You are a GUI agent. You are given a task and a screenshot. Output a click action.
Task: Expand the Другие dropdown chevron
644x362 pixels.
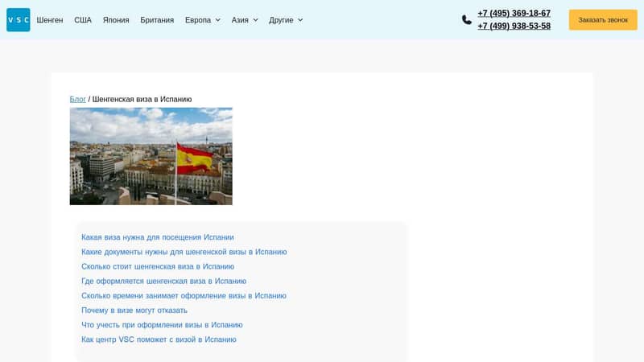pyautogui.click(x=300, y=20)
